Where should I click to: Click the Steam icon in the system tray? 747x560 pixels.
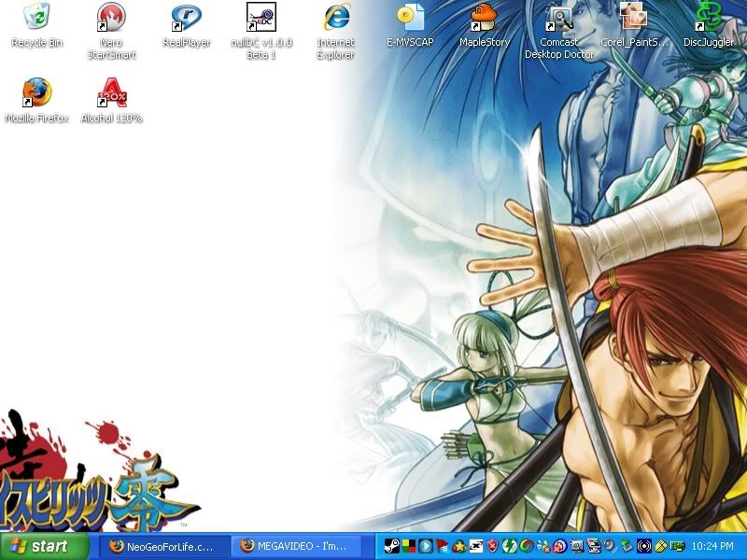click(392, 546)
